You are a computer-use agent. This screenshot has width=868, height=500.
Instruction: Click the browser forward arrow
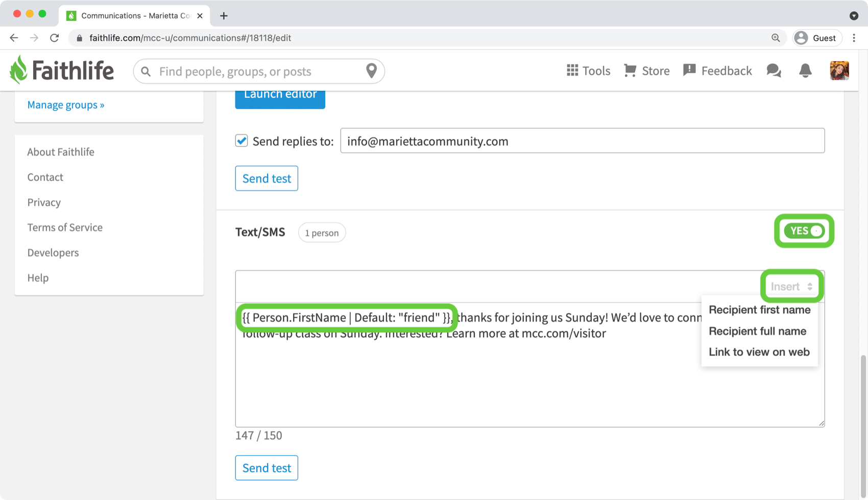pos(34,38)
